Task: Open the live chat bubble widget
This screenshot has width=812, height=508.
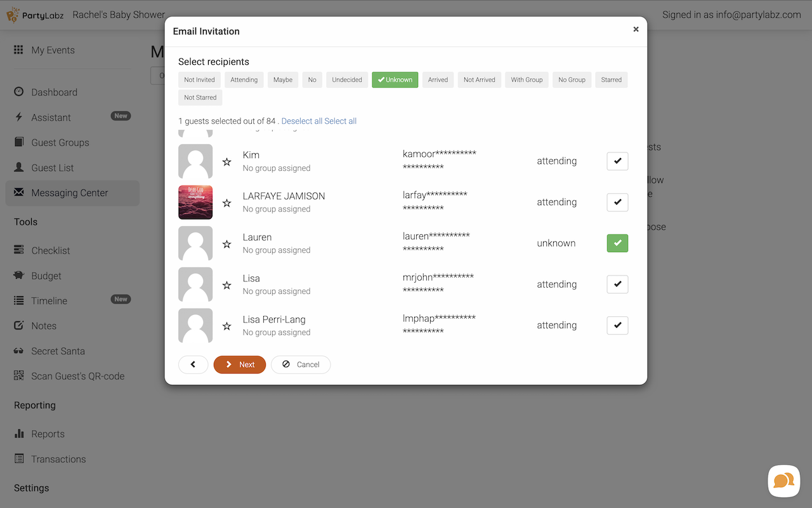Action: click(783, 481)
